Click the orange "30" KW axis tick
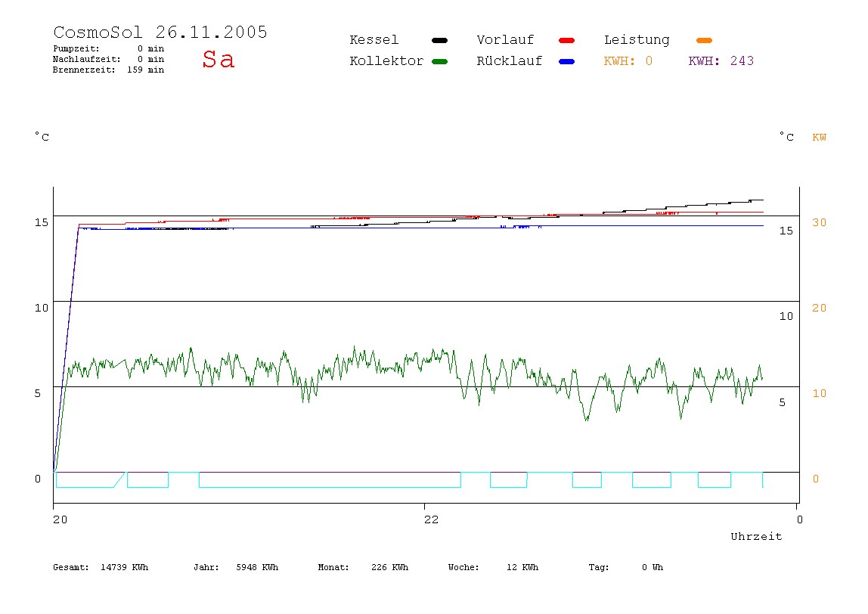This screenshot has width=868, height=614. coord(820,222)
